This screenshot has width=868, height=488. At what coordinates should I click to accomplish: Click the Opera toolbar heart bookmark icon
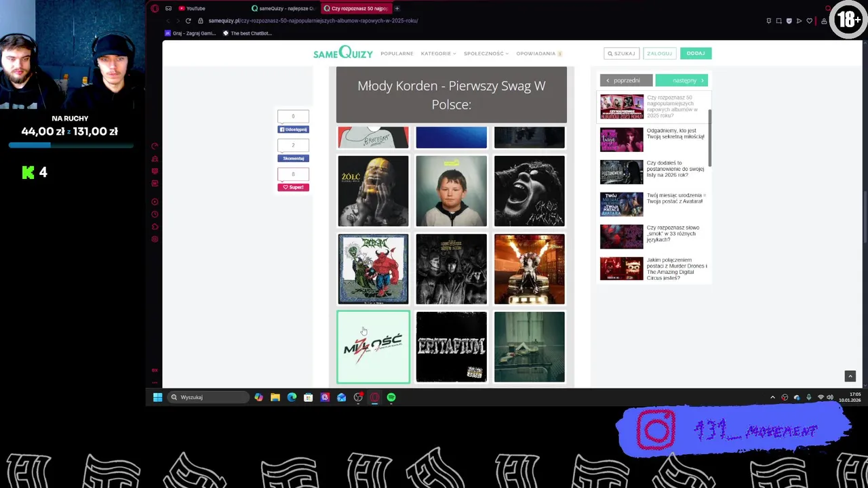coord(809,21)
